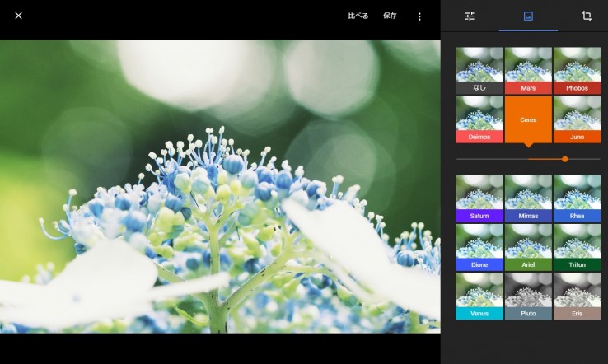Apply the Mars filter
Image resolution: width=608 pixels, height=364 pixels.
(528, 70)
